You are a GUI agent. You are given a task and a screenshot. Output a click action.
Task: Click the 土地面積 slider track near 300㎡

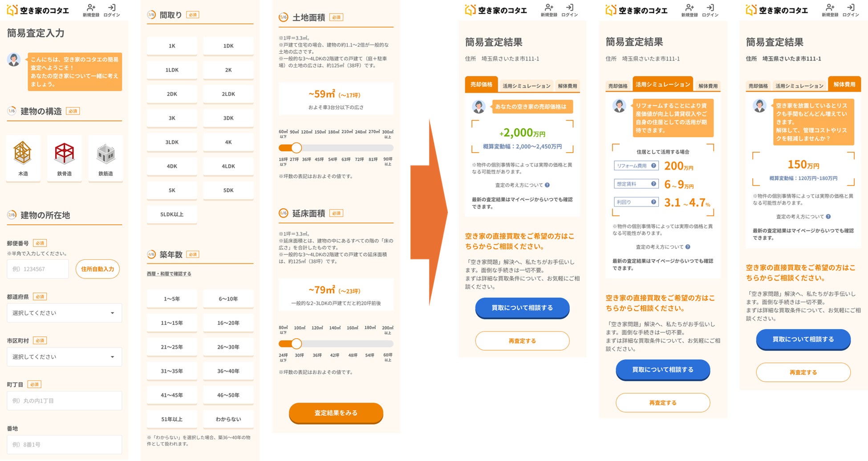click(x=388, y=148)
